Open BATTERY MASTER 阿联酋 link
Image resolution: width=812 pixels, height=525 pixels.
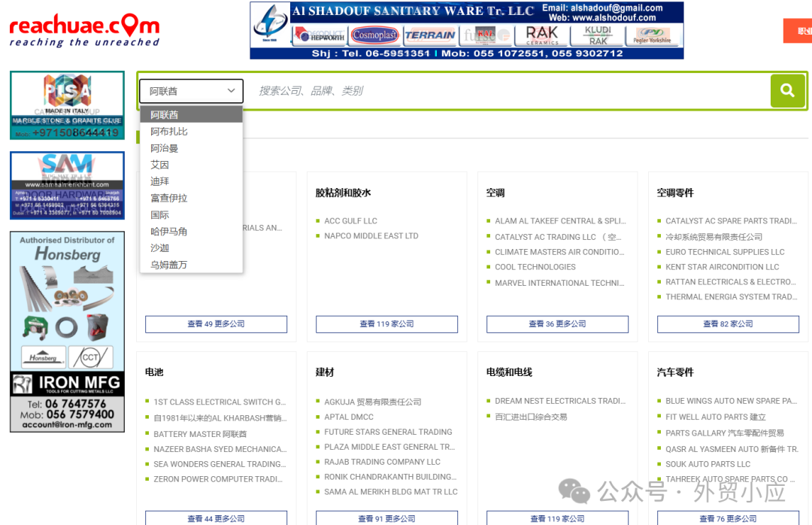tap(200, 434)
